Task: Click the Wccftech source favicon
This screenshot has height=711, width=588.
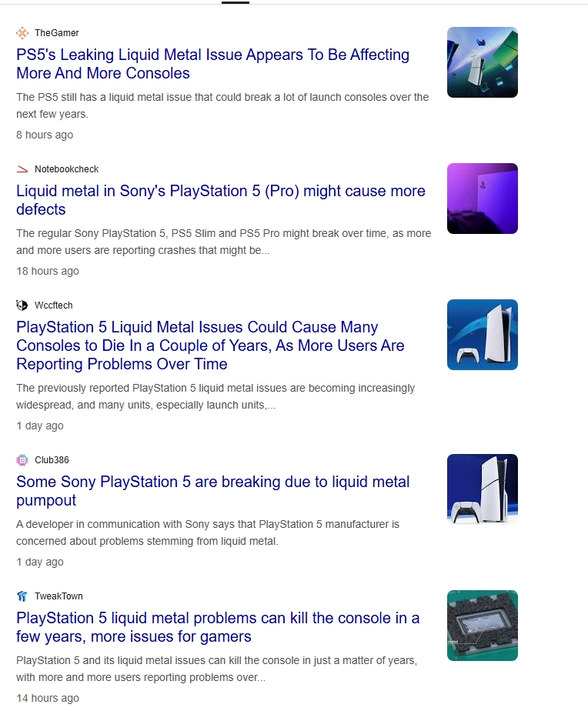Action: coord(22,305)
